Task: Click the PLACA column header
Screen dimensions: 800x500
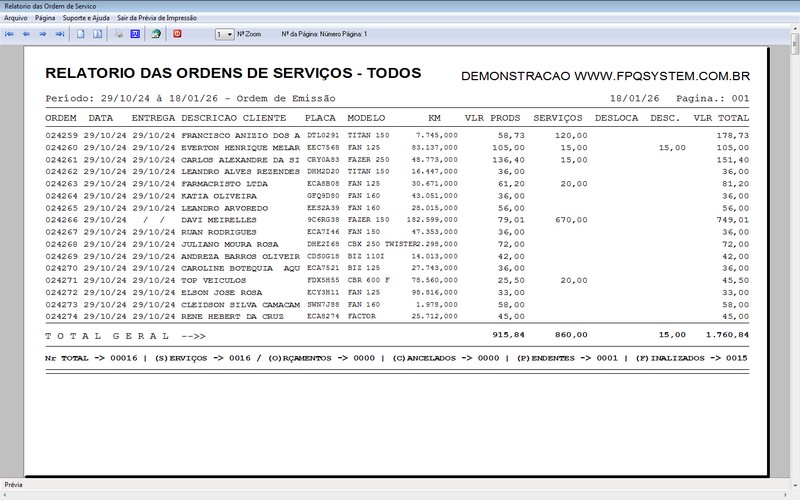Action: pos(320,118)
